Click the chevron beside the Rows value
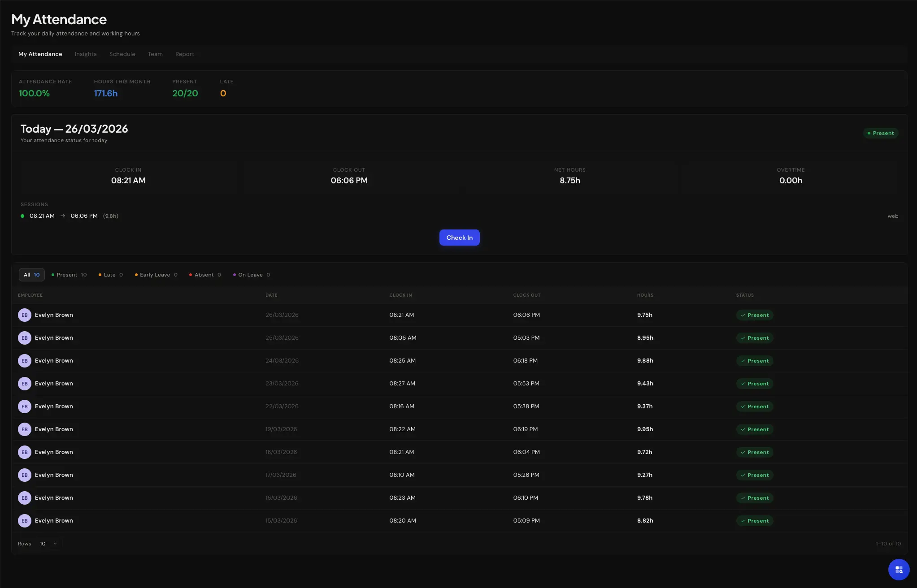917x588 pixels. (55, 544)
